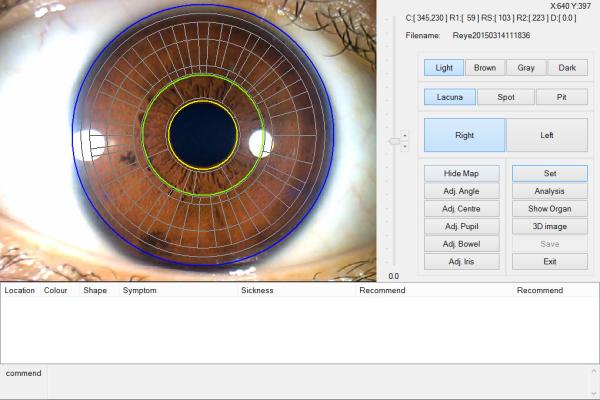
Task: Click the 'commend' label text
Action: click(24, 373)
